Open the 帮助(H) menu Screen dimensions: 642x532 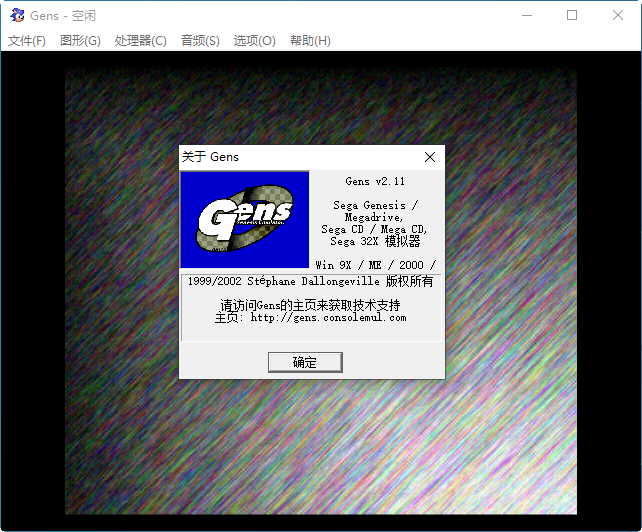310,41
